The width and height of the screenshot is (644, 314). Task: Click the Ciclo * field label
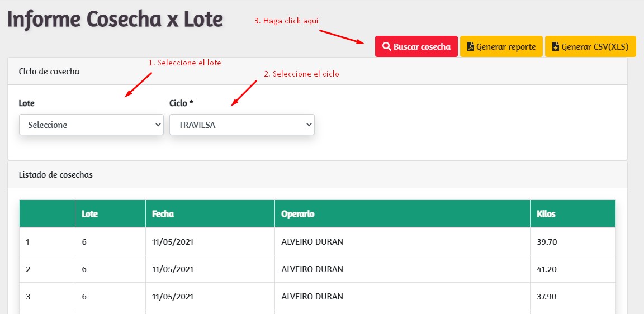[x=181, y=103]
